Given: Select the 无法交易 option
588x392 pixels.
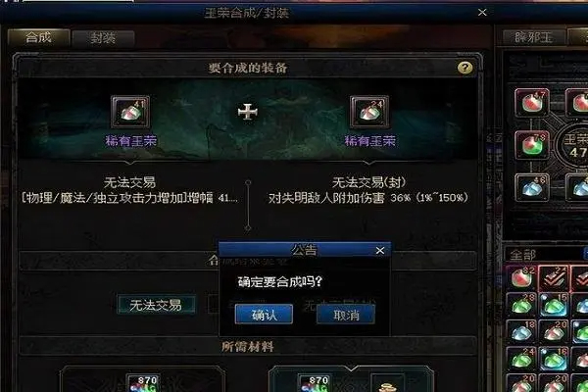Looking at the screenshot, I should point(156,305).
